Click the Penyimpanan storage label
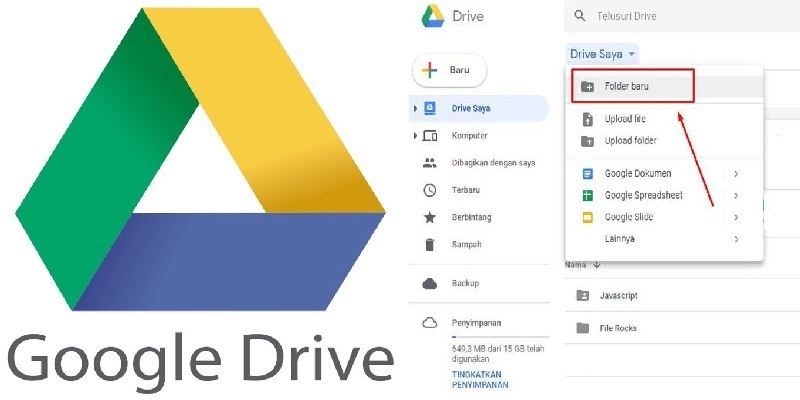Screen dimensions: 800x400 [477, 322]
